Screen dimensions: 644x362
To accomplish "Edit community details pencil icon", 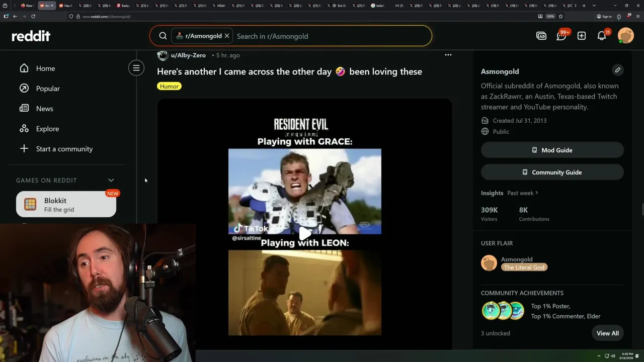I will pyautogui.click(x=618, y=70).
